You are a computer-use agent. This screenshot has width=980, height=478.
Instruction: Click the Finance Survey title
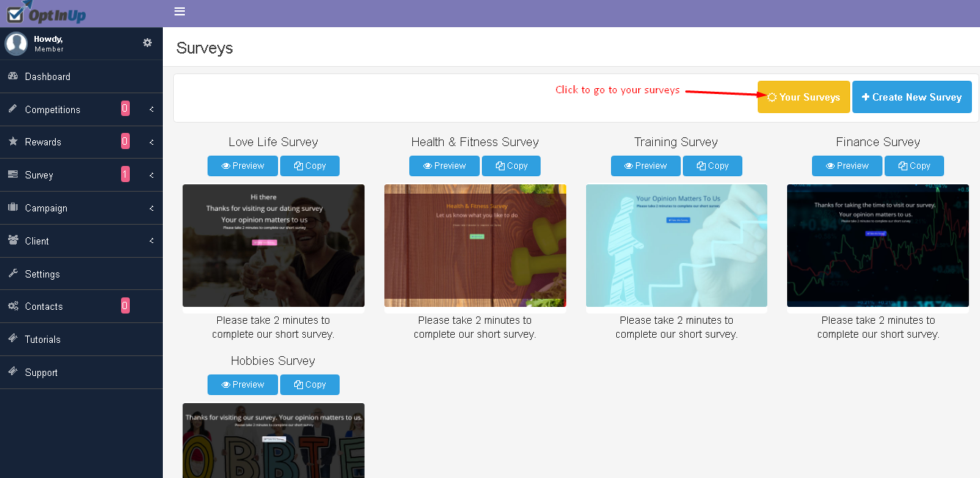[878, 142]
